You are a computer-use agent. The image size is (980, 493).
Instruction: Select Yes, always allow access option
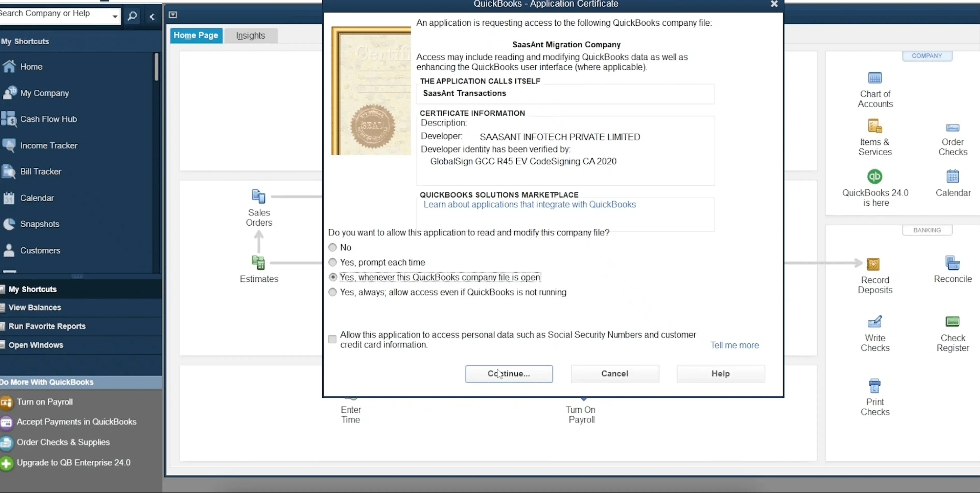333,292
